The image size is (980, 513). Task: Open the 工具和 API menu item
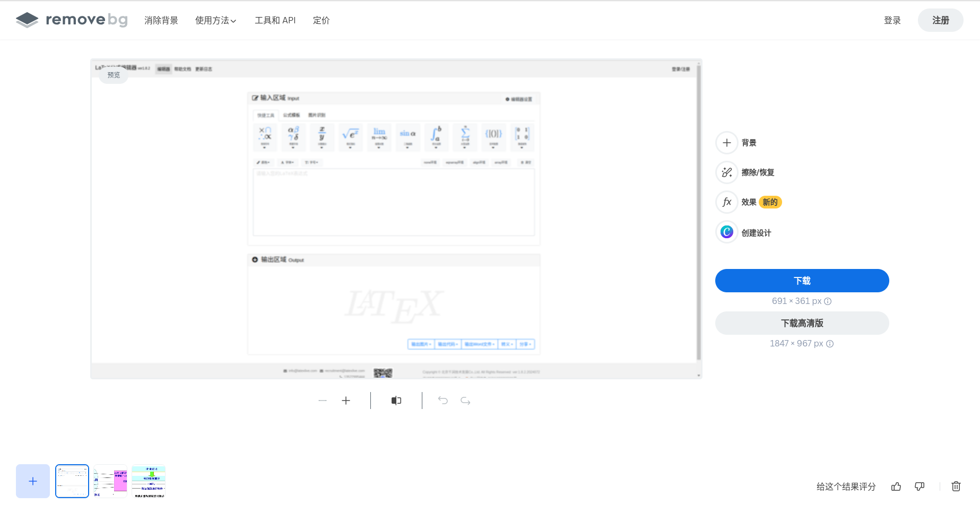point(275,21)
